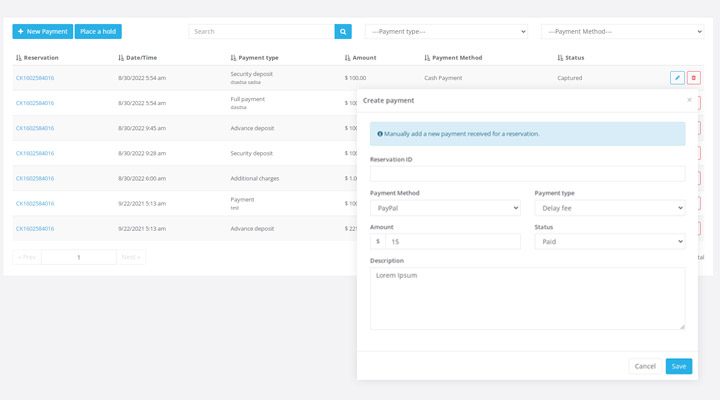720x400 pixels.
Task: Click the Place a hold button
Action: 98,32
